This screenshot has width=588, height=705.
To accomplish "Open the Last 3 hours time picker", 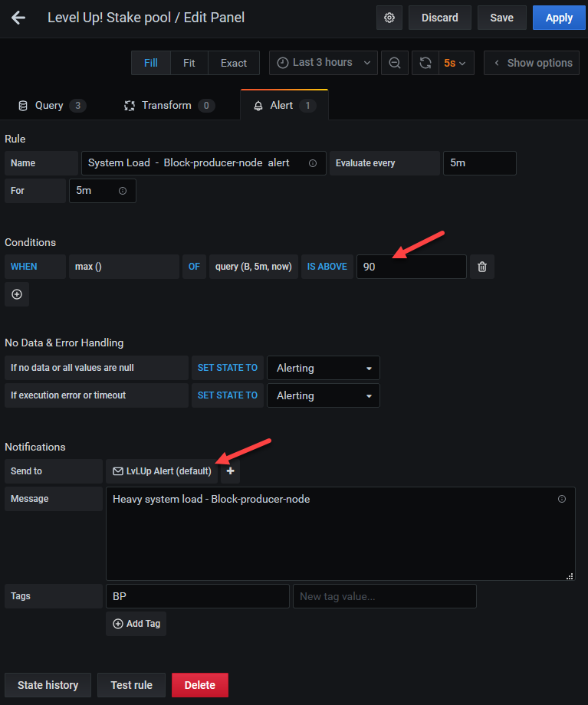I will (324, 63).
